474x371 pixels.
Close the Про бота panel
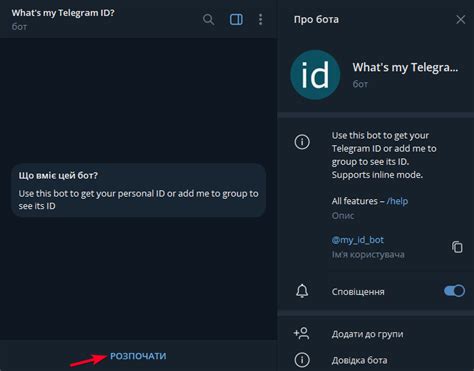[461, 19]
